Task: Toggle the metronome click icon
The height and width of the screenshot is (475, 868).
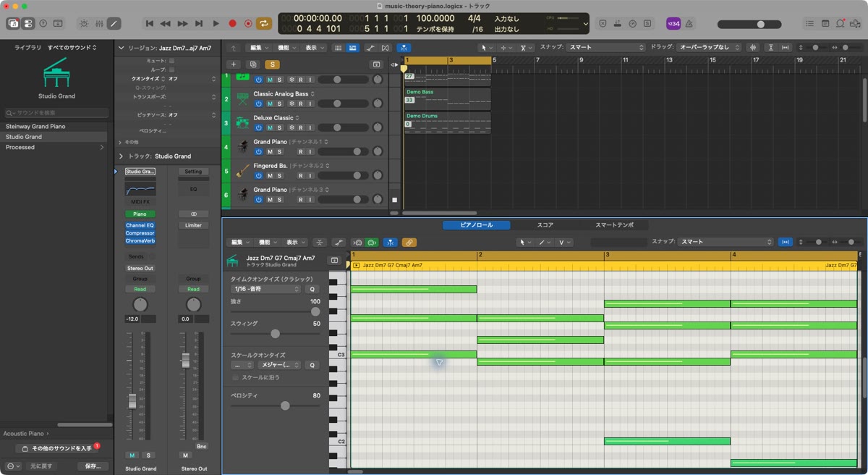Action: [x=688, y=23]
